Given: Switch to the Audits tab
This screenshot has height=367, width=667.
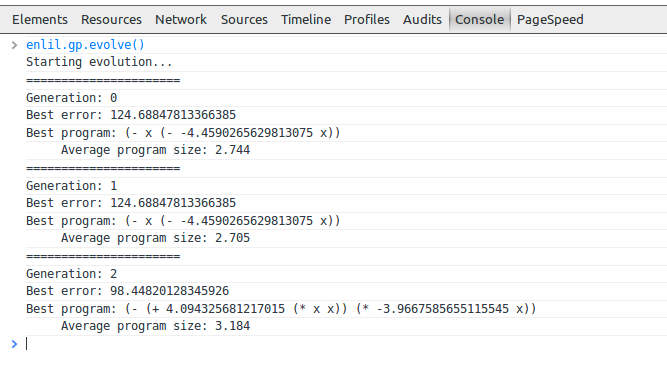Looking at the screenshot, I should coord(422,20).
